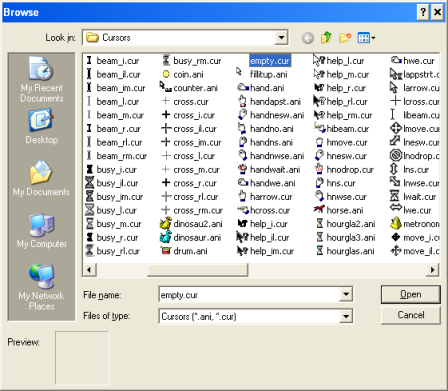448x391 pixels.
Task: Select the filltup.ani file name
Action: [x=269, y=74]
